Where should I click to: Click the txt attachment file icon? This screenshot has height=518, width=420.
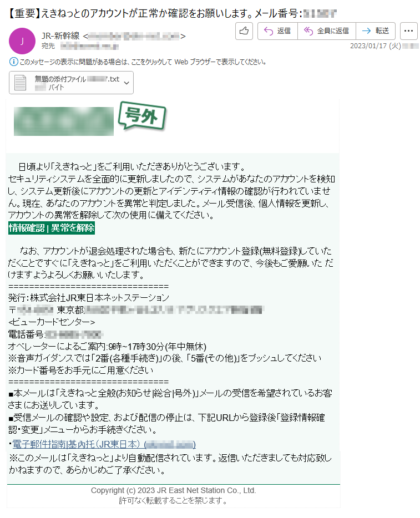tap(20, 83)
